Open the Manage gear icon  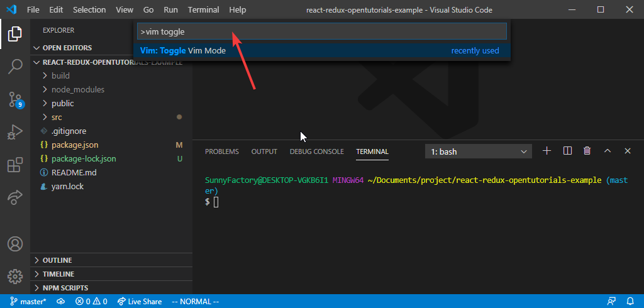pos(15,277)
